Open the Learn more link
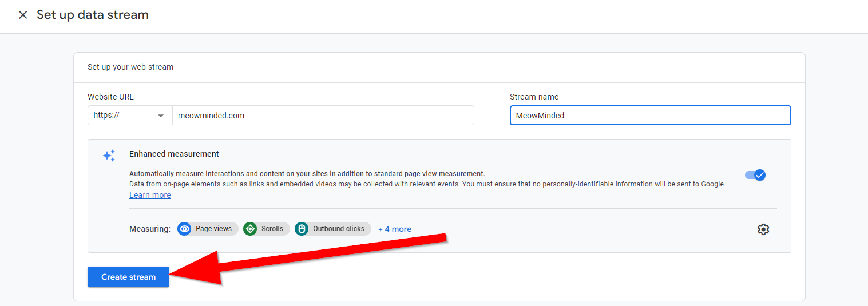 click(150, 195)
